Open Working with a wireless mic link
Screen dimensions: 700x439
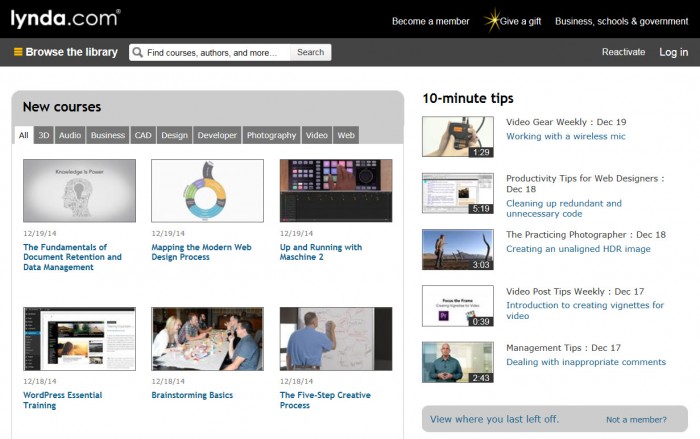point(566,136)
